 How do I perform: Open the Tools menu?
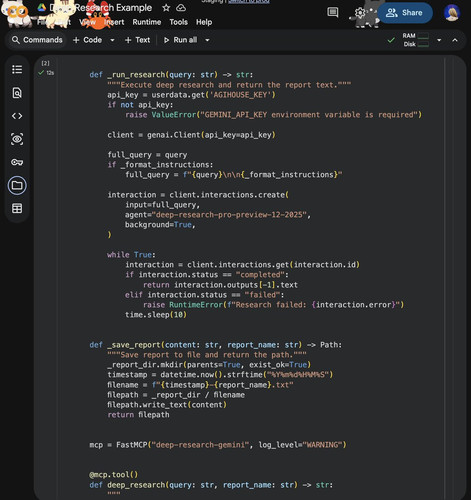178,22
